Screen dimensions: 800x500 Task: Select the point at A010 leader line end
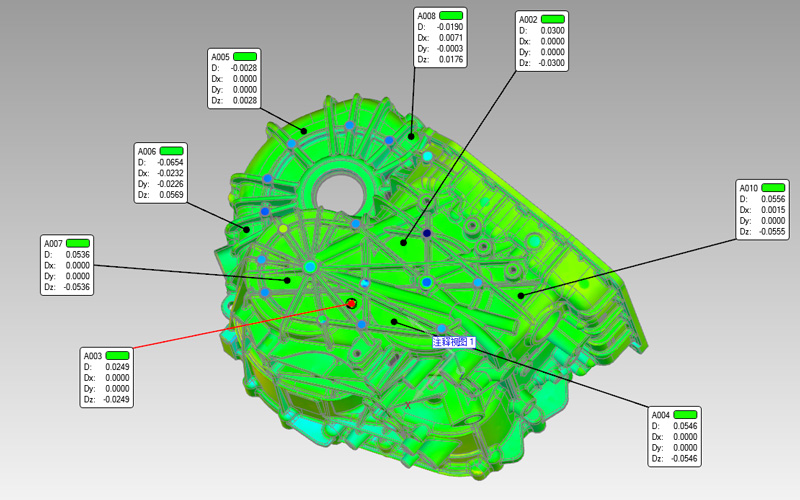point(521,295)
